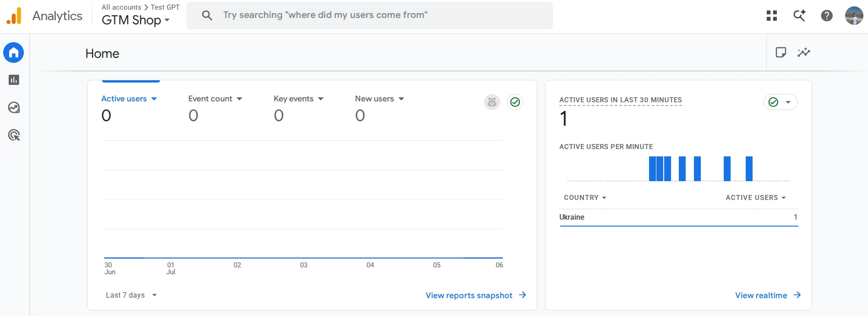Open the Last 7 days date range dropdown
The width and height of the screenshot is (868, 316).
pyautogui.click(x=131, y=295)
